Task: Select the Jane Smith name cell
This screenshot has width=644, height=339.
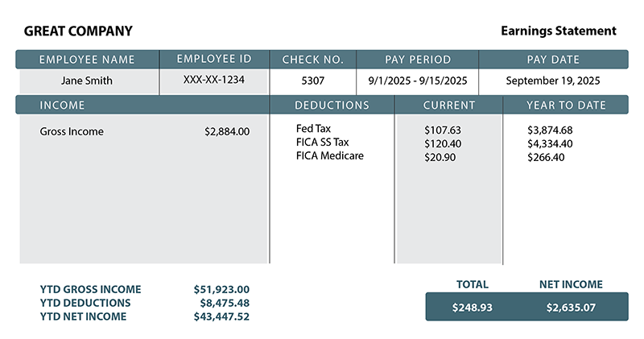Action: click(x=87, y=81)
